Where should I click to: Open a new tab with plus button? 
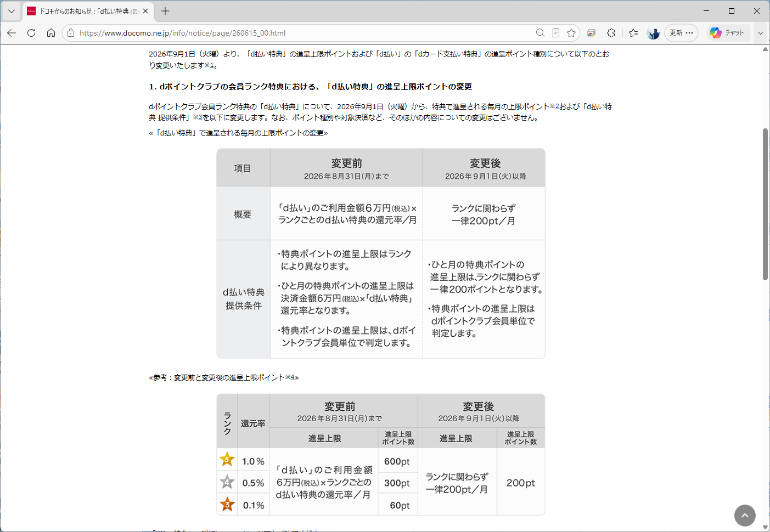click(165, 11)
